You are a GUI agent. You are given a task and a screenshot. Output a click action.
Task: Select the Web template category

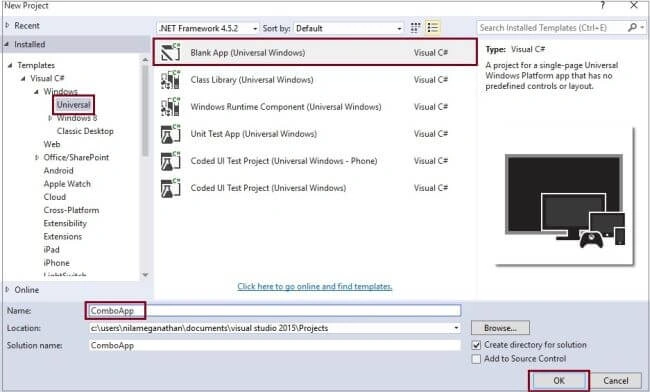pos(52,144)
